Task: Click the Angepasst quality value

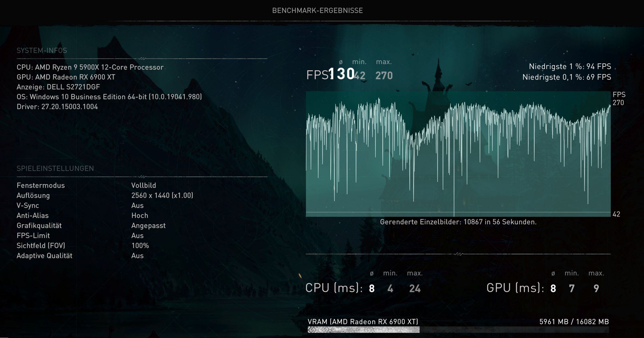Action: [149, 226]
